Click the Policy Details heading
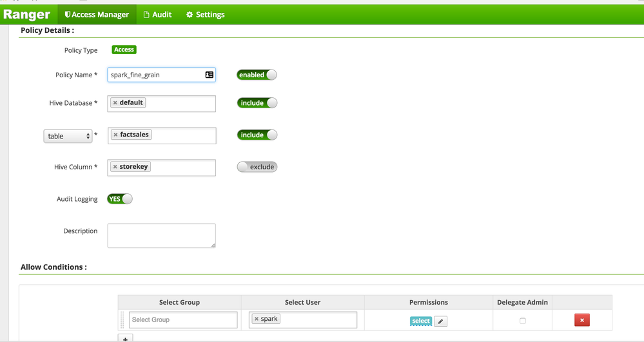This screenshot has width=644, height=342. click(47, 30)
